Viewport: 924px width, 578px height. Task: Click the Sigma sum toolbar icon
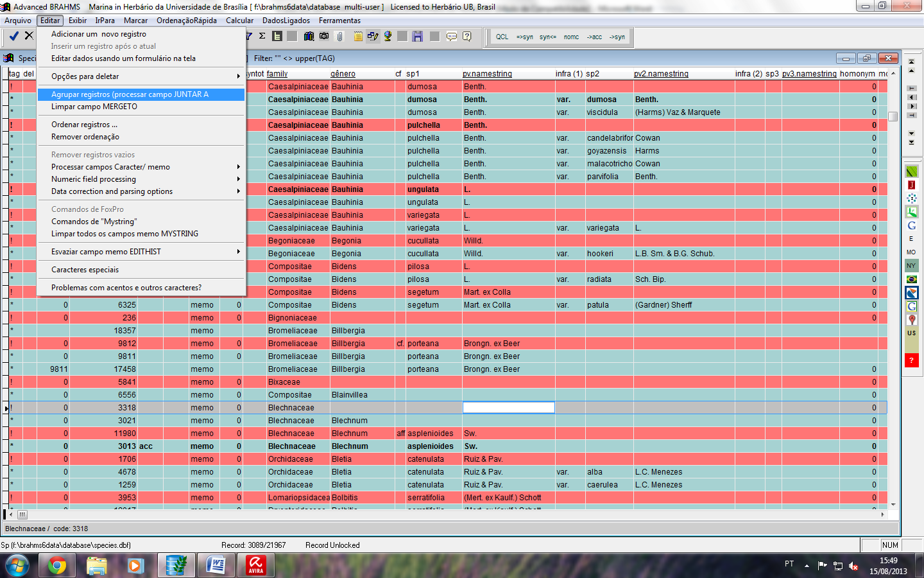(262, 37)
